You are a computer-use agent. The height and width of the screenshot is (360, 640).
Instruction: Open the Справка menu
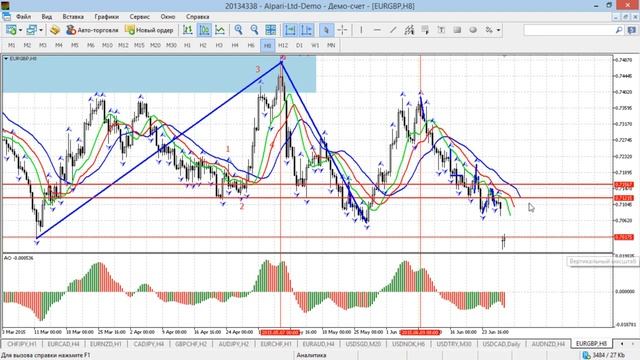pos(198,17)
